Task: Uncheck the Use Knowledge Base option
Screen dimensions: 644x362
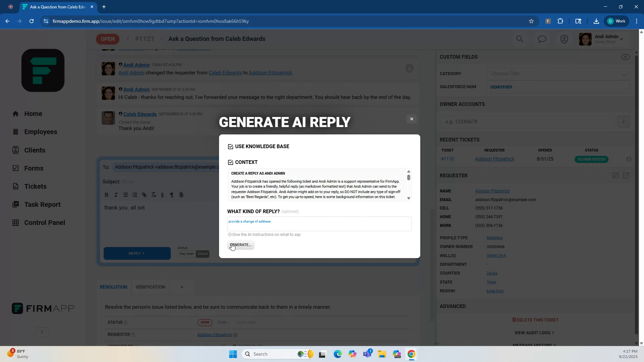Action: tap(230, 146)
